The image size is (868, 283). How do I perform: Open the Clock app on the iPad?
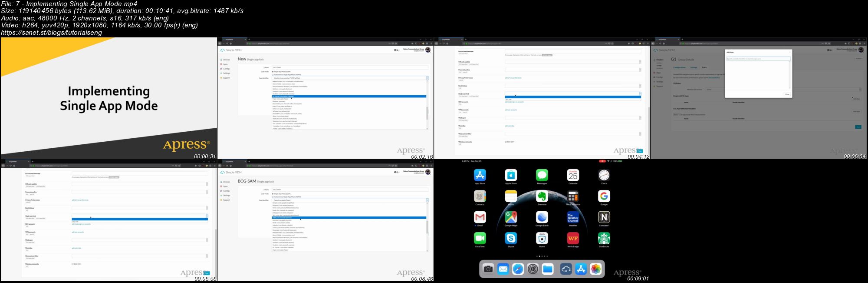click(x=604, y=175)
